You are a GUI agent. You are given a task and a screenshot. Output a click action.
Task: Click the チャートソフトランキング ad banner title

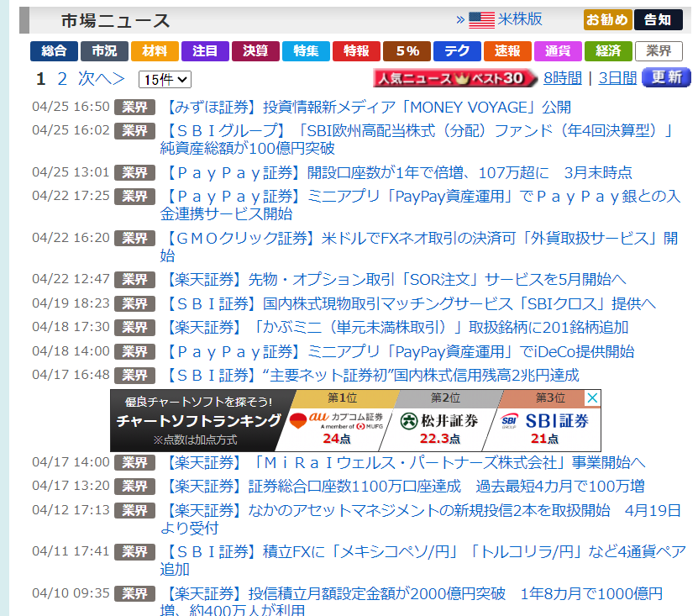(198, 420)
